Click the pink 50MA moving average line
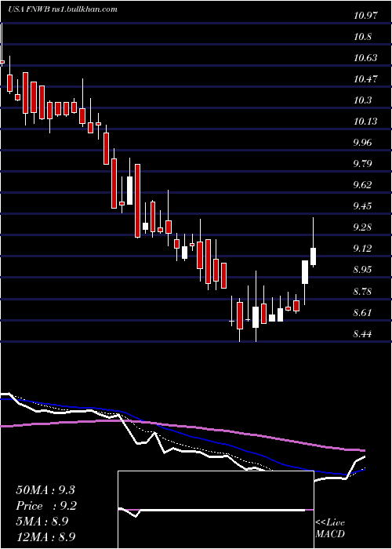 coord(183,434)
